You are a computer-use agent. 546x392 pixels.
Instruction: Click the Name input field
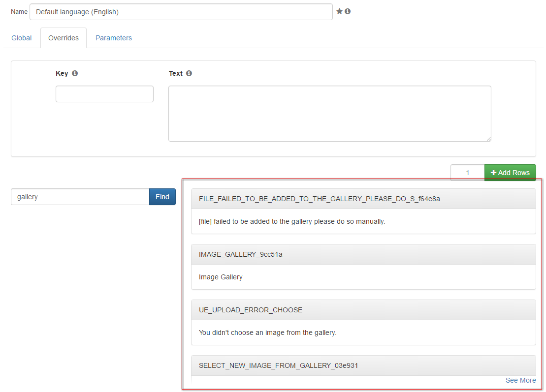point(181,12)
